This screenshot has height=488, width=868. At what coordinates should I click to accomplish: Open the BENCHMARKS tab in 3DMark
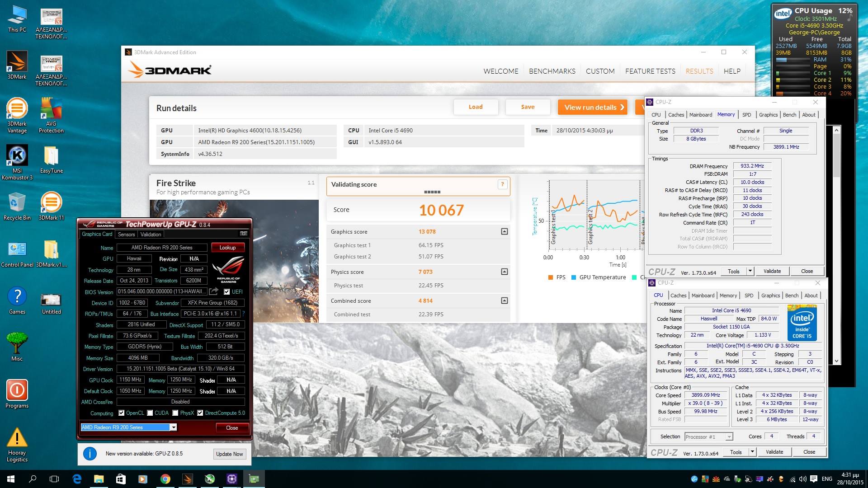[552, 71]
